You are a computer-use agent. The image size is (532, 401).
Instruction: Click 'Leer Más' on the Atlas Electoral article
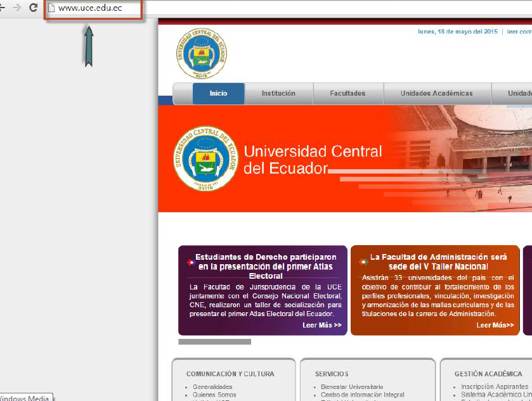point(323,325)
